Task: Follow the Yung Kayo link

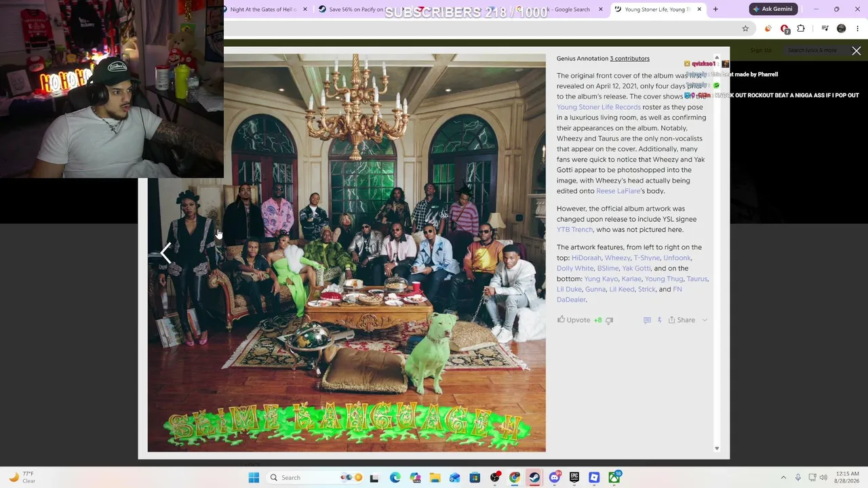Action: click(x=601, y=279)
